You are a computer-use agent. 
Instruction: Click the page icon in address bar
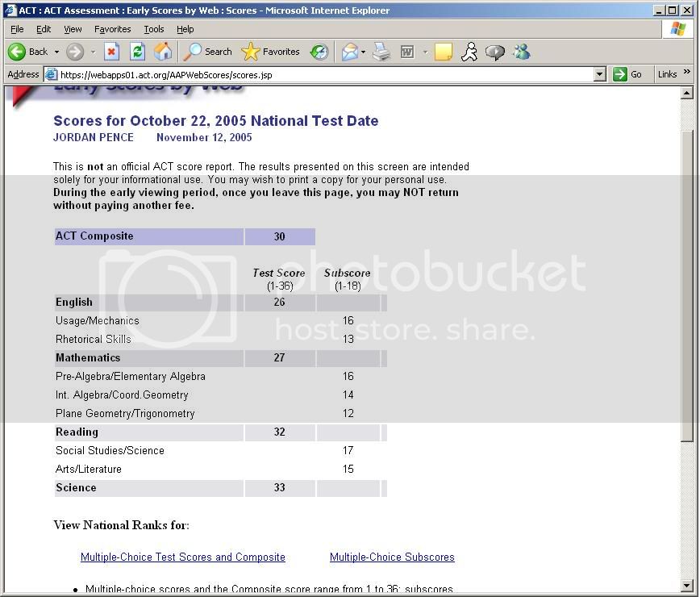pos(52,74)
